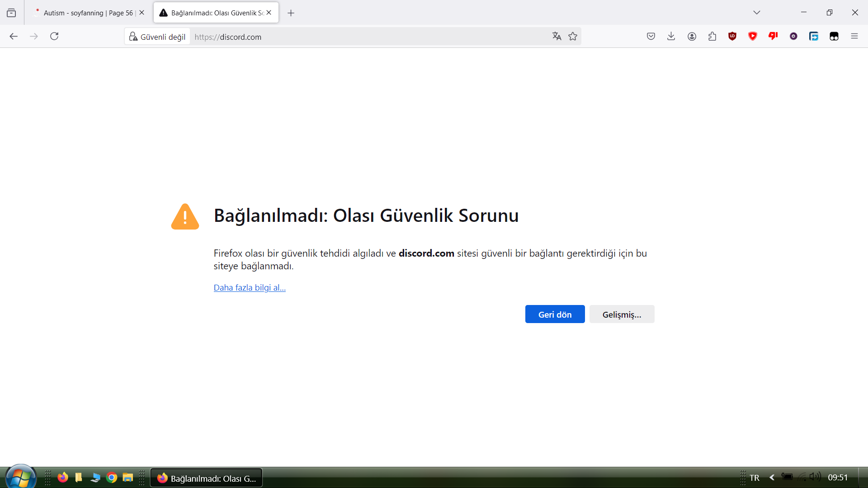Open the translate page icon in the address bar
868x488 pixels.
557,36
